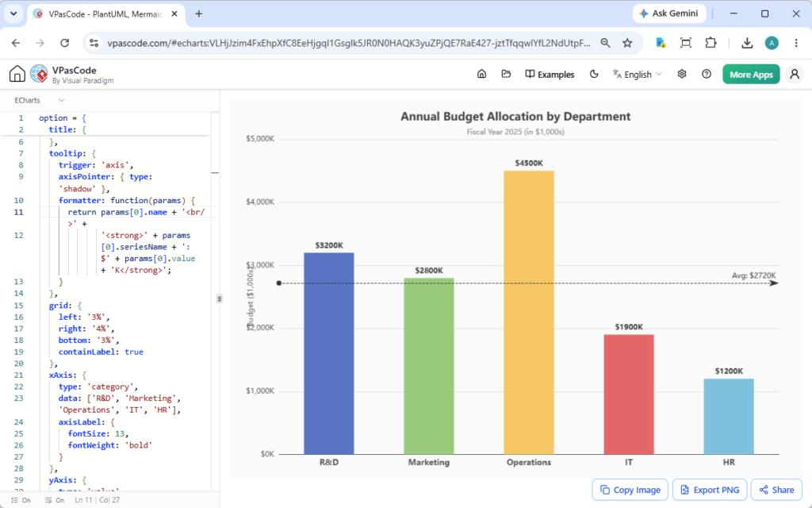Image resolution: width=812 pixels, height=508 pixels.
Task: Click the Export PNG button
Action: pyautogui.click(x=710, y=490)
